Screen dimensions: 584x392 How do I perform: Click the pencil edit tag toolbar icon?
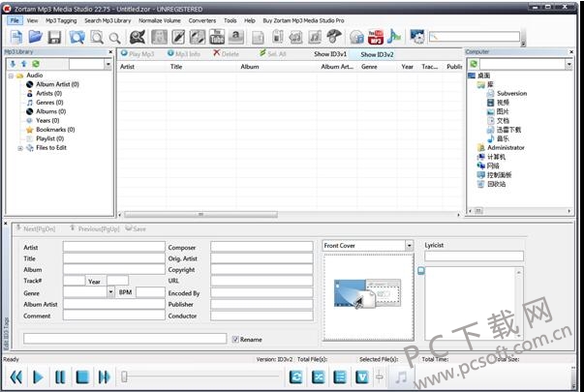pyautogui.click(x=178, y=37)
